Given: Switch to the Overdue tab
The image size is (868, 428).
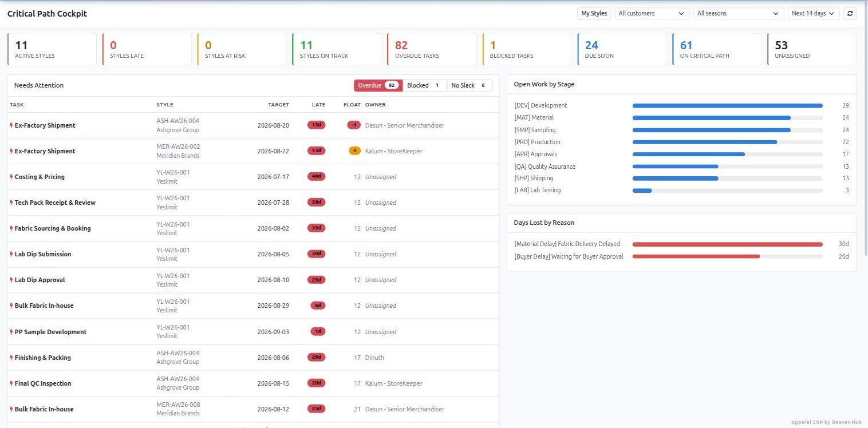Looking at the screenshot, I should tap(378, 85).
